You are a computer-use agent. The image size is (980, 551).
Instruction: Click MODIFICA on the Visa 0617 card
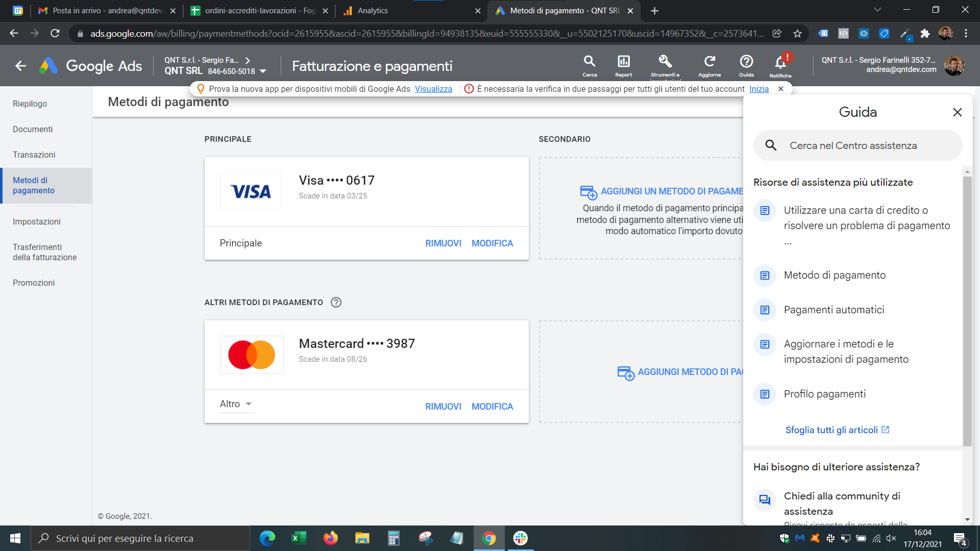pos(492,243)
